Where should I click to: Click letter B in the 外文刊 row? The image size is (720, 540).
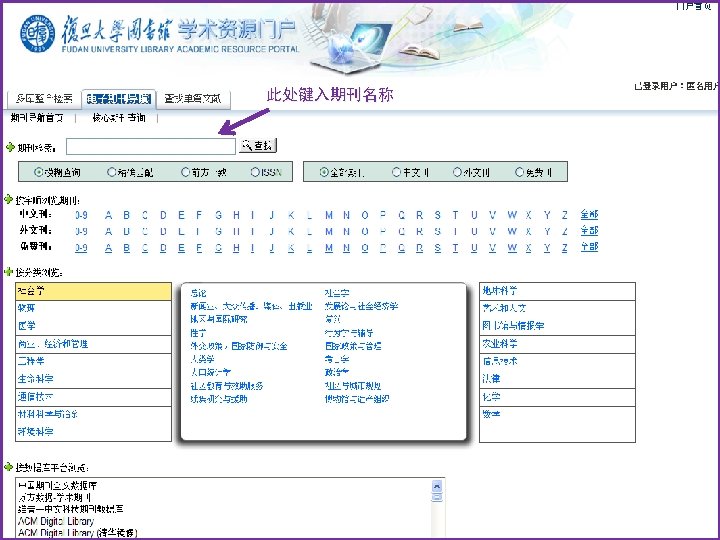click(126, 231)
